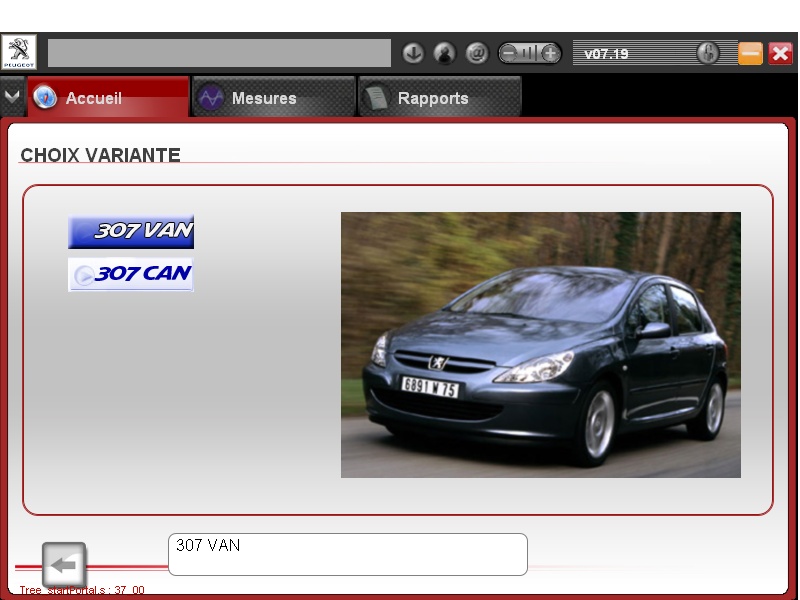Click the Accueil compass icon
Image resolution: width=800 pixels, height=600 pixels.
45,97
